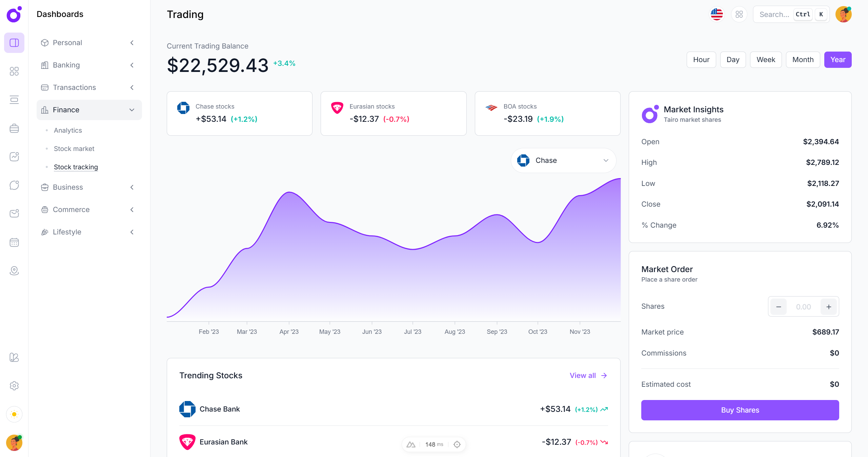Switch the period to Month
Viewport: 868px width, 457px height.
803,59
